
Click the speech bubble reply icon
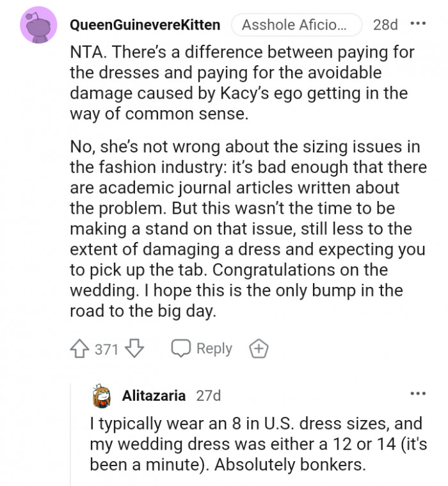pyautogui.click(x=180, y=349)
